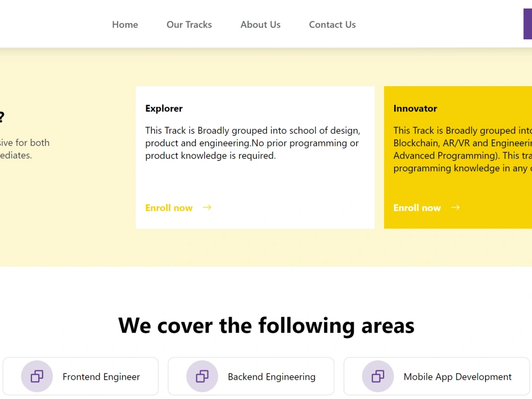
Task: Open the Home navigation item
Action: tap(125, 24)
